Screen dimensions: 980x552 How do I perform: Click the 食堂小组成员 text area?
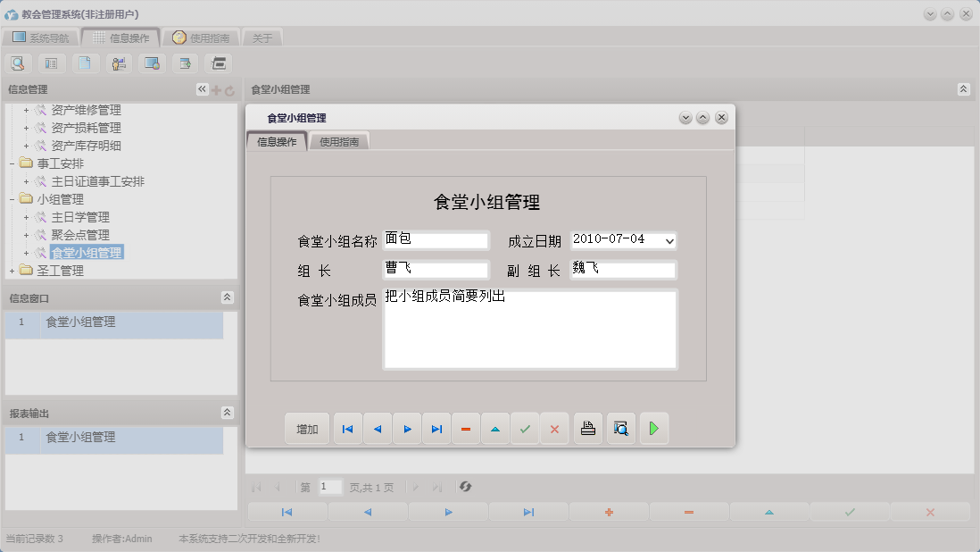(530, 329)
